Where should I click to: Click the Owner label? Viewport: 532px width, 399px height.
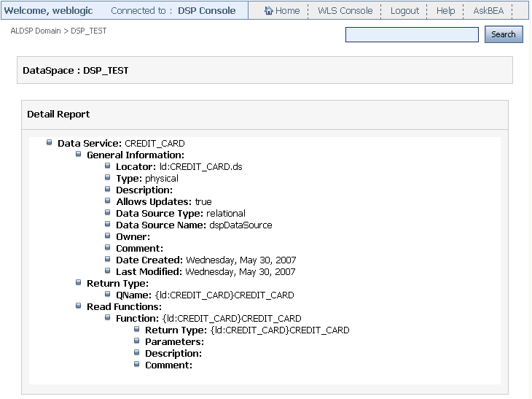(133, 236)
